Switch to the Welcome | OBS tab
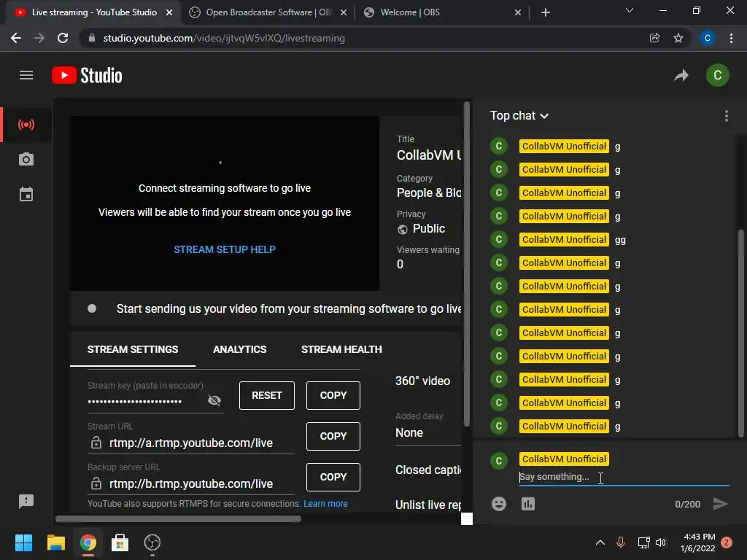This screenshot has width=747, height=560. 443,12
